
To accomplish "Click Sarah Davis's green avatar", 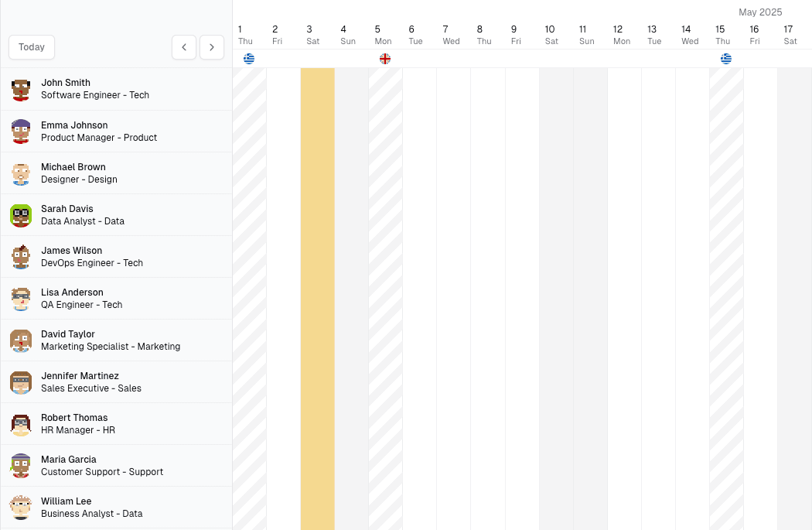I will click(21, 215).
